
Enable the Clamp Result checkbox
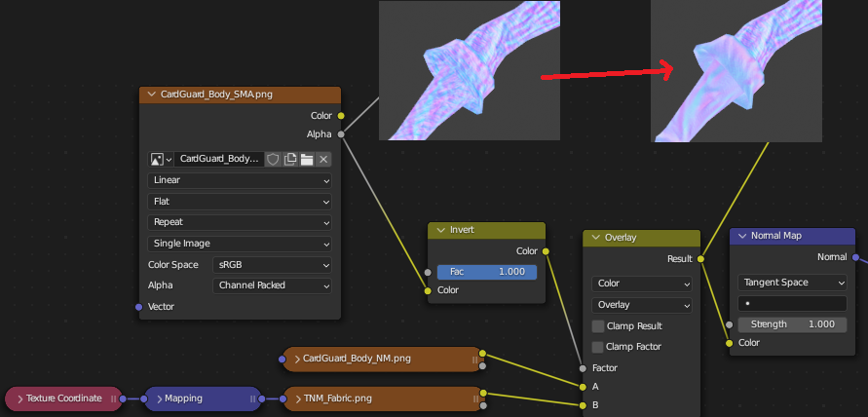598,326
